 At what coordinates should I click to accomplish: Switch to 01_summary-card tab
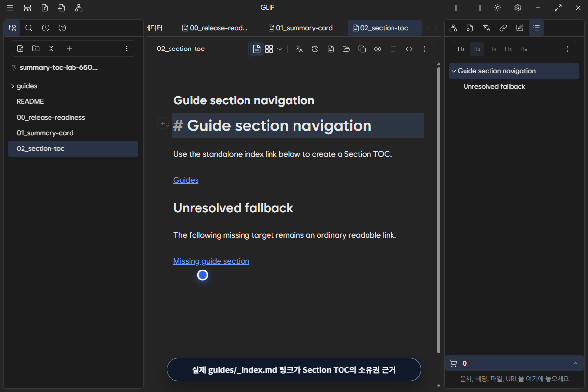tap(301, 28)
